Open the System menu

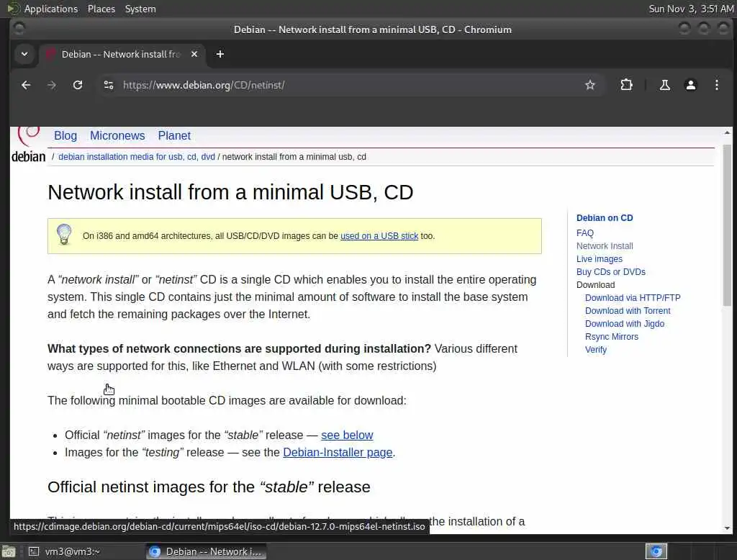[x=140, y=9]
